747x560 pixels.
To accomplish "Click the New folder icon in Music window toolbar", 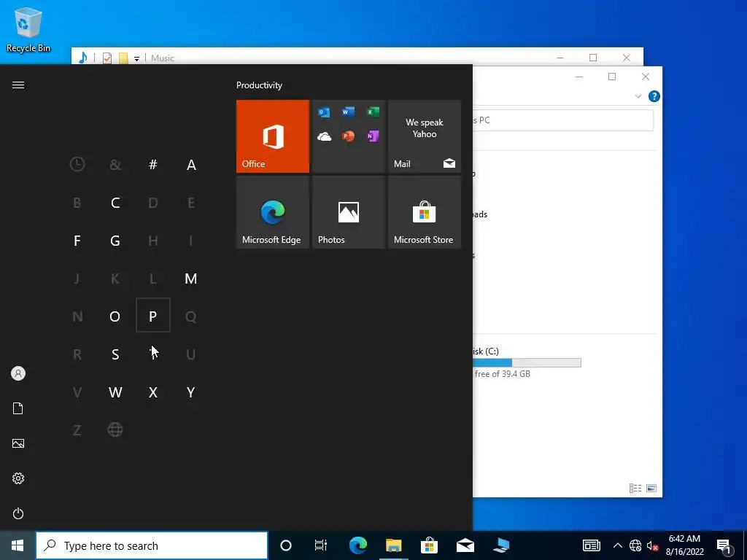I will (123, 58).
